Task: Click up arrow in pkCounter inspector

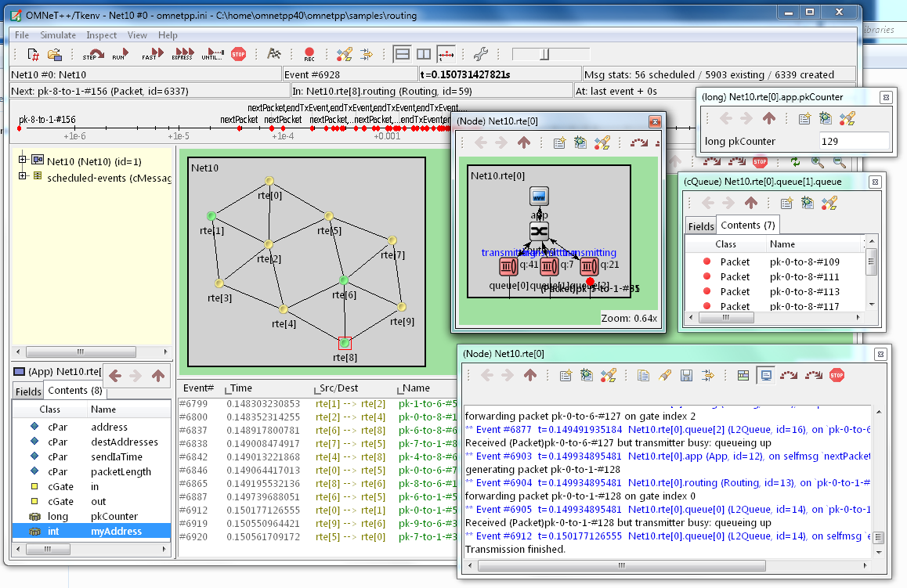Action: tap(768, 118)
